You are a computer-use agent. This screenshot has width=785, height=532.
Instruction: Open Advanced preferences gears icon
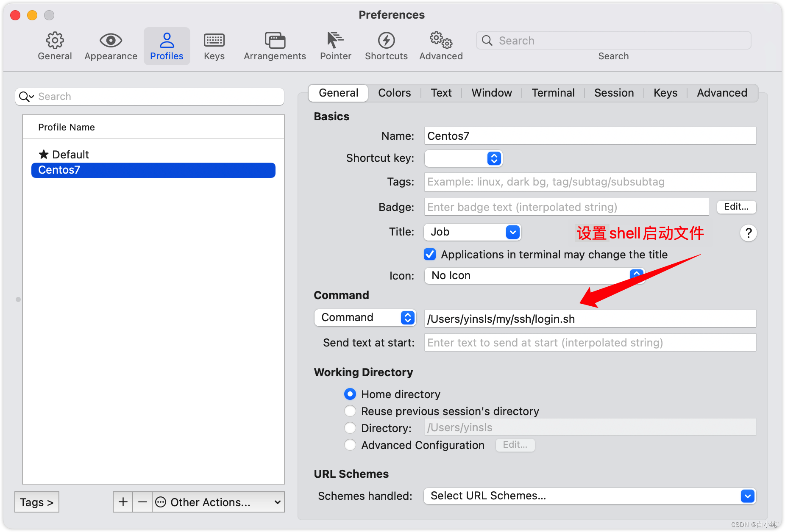click(x=441, y=41)
